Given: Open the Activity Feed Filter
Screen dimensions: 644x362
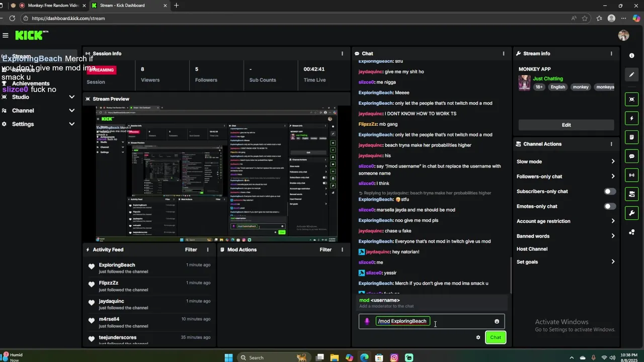Looking at the screenshot, I should tap(191, 249).
